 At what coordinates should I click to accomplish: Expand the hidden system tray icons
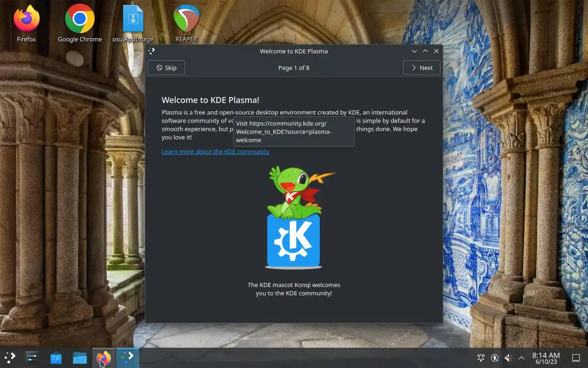pos(521,357)
